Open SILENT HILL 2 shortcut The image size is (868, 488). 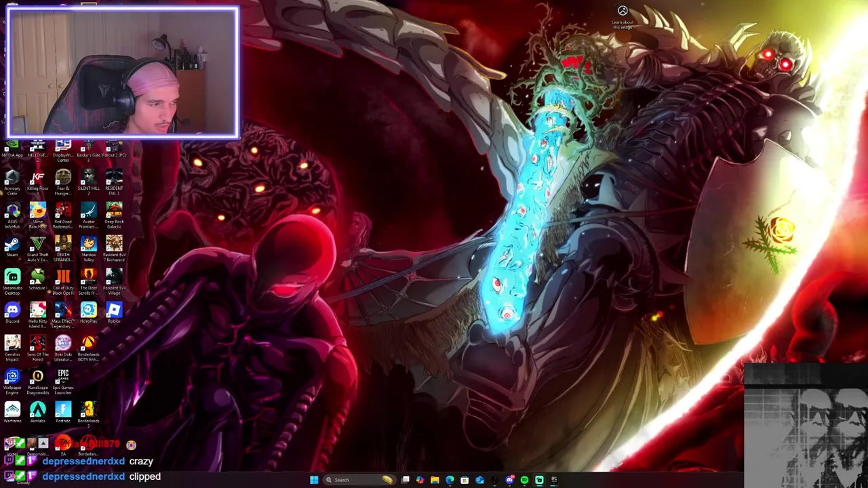[88, 182]
